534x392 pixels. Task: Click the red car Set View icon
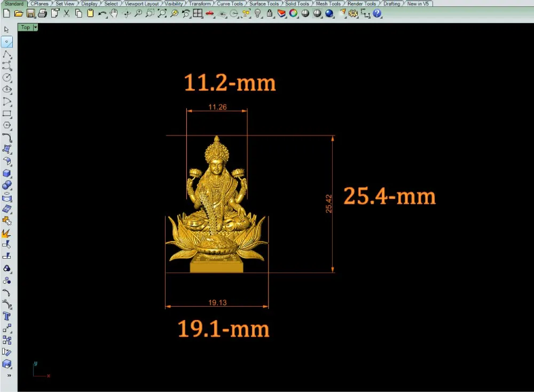pos(210,14)
